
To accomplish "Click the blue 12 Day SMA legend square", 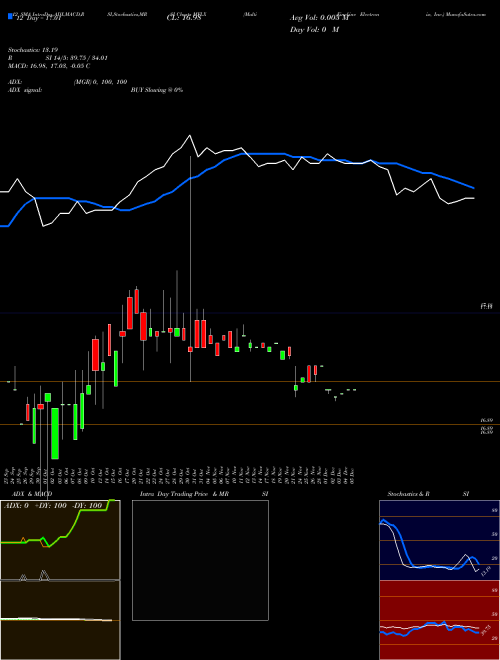I will (x=10, y=17).
